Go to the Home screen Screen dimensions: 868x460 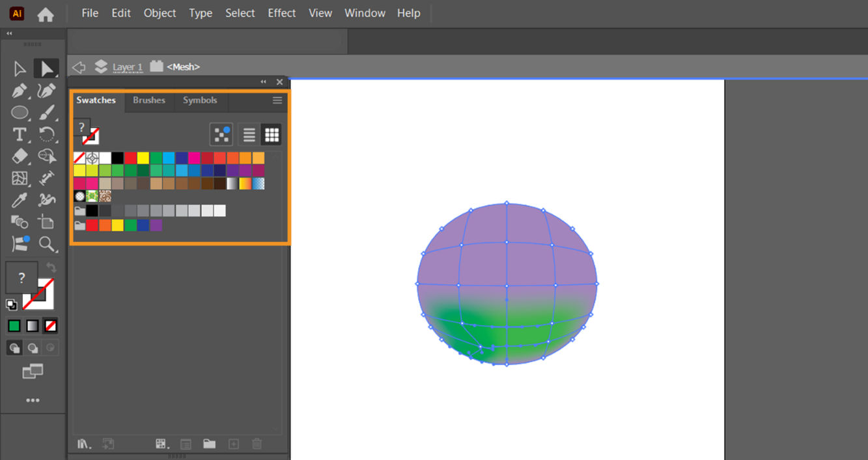pos(46,14)
